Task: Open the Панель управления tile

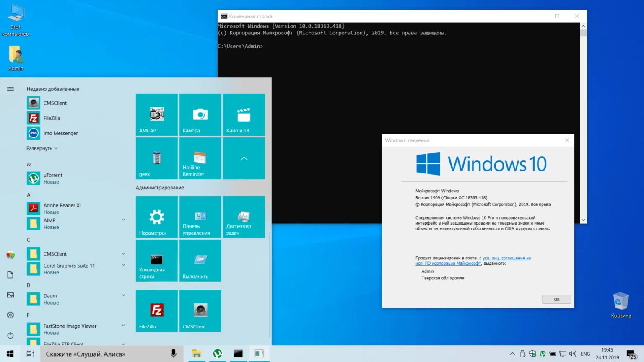Action: click(x=200, y=217)
